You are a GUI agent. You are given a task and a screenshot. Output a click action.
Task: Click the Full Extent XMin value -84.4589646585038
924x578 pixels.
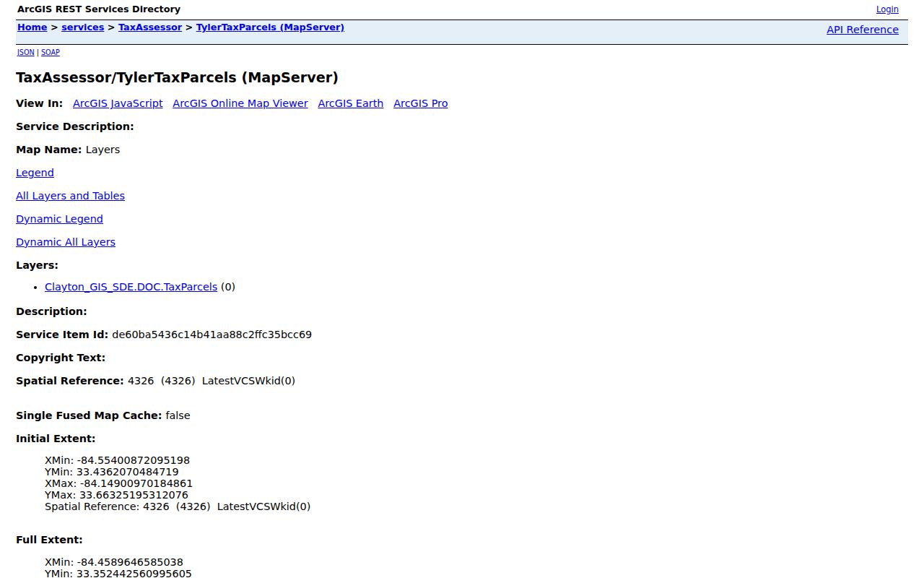click(x=128, y=562)
